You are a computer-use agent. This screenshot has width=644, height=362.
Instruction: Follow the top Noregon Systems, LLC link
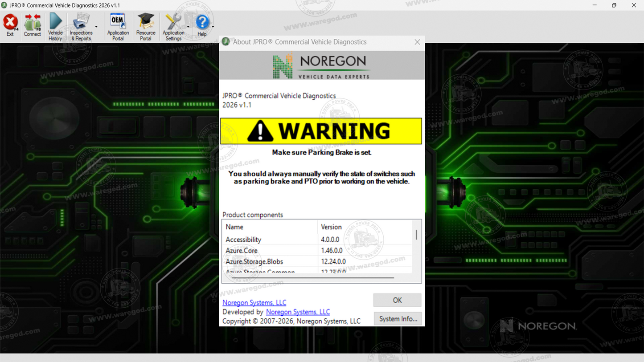254,302
